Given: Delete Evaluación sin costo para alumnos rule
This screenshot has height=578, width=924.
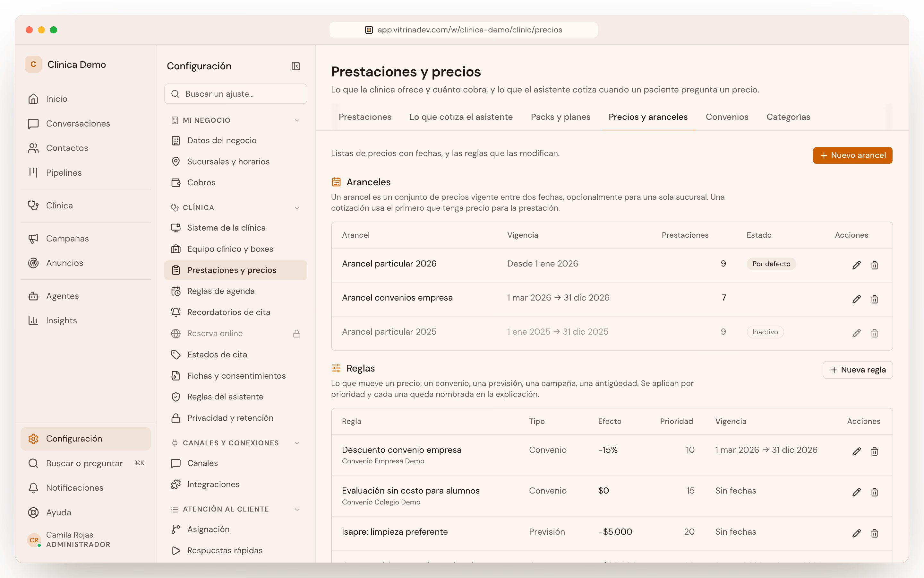Looking at the screenshot, I should (874, 492).
